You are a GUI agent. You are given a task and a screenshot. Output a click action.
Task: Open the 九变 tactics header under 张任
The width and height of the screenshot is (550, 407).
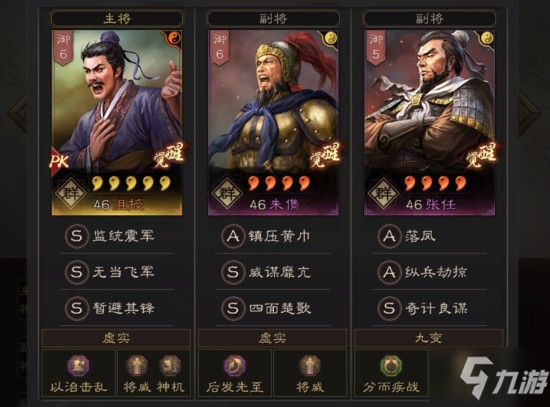[x=429, y=338]
